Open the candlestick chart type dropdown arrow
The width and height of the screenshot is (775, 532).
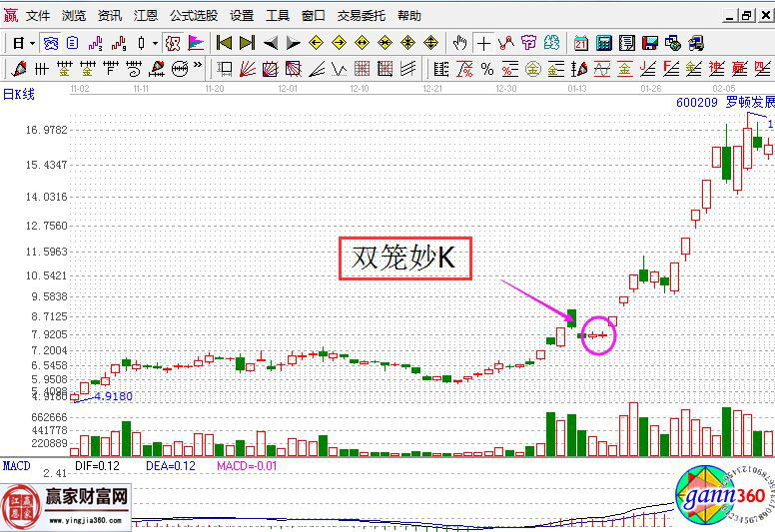tap(155, 43)
